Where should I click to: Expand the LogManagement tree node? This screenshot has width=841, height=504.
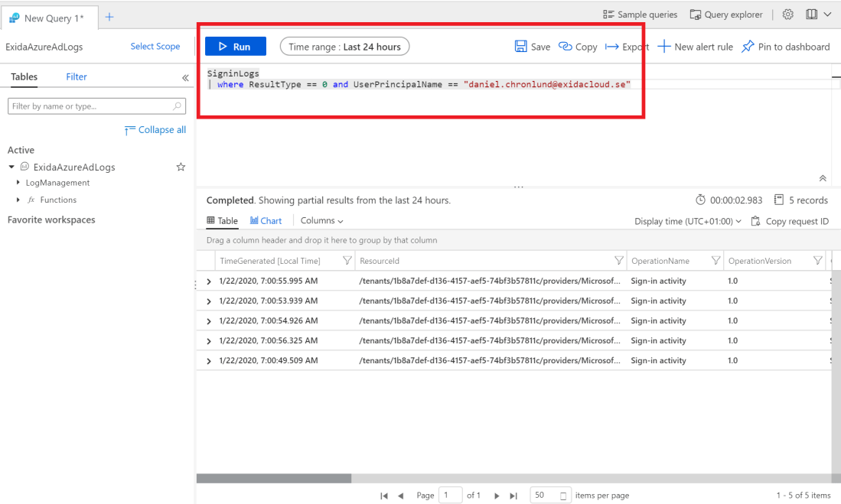point(18,183)
